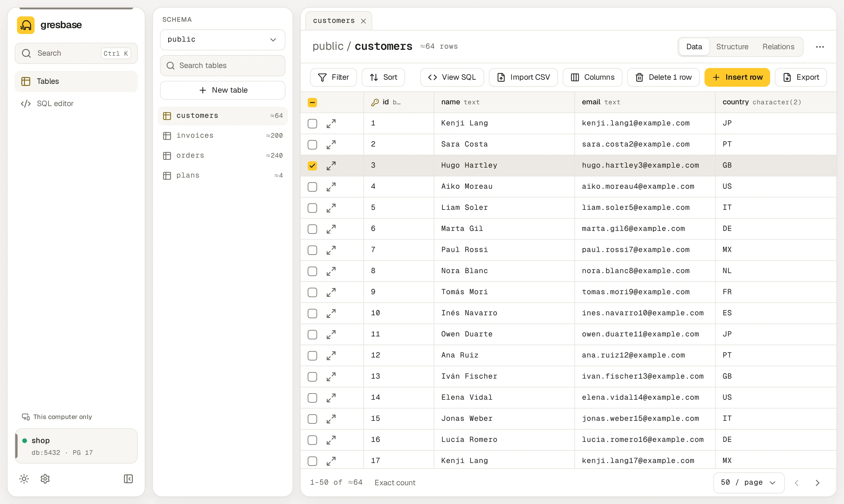
Task: Expand row 16 Lucía Romero details
Action: (x=331, y=440)
